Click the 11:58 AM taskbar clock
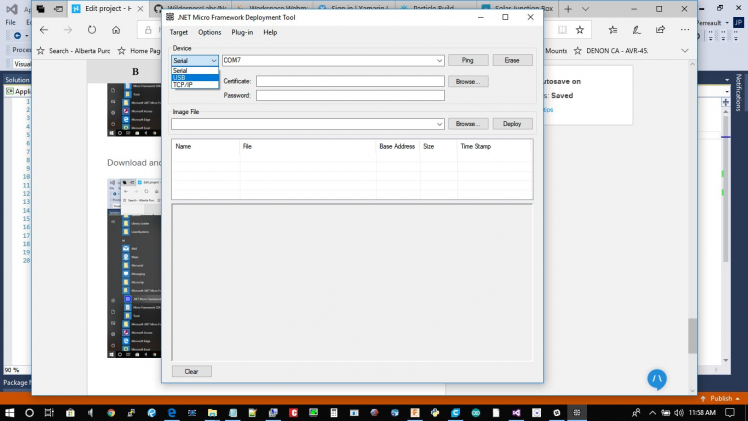The height and width of the screenshot is (421, 748). pos(702,412)
